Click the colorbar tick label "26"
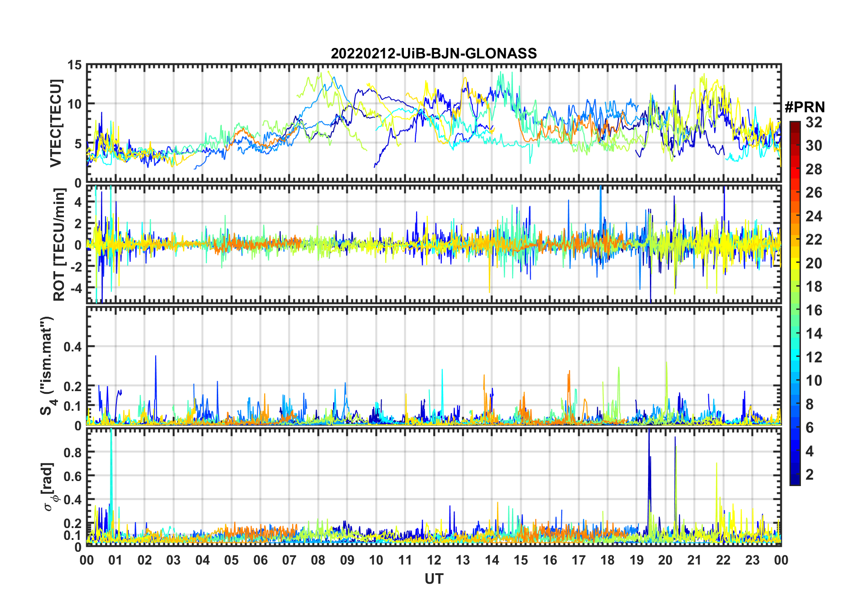The image size is (868, 607). 814,193
